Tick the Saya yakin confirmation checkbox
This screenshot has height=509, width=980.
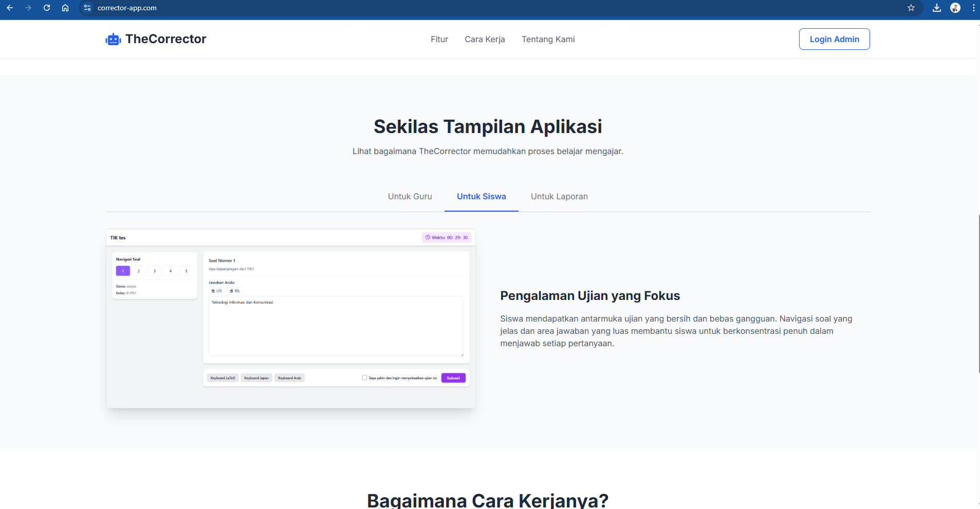tap(364, 378)
